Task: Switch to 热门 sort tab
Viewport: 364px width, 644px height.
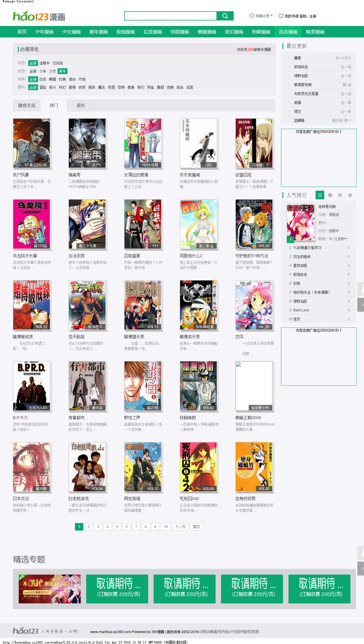Action: click(x=54, y=106)
